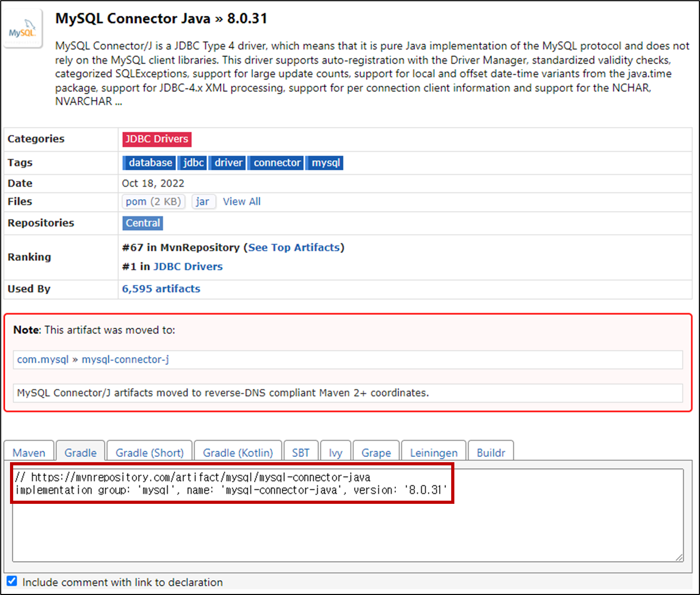Click the Categories row label
Viewport: 700px width, 595px height.
pos(36,139)
